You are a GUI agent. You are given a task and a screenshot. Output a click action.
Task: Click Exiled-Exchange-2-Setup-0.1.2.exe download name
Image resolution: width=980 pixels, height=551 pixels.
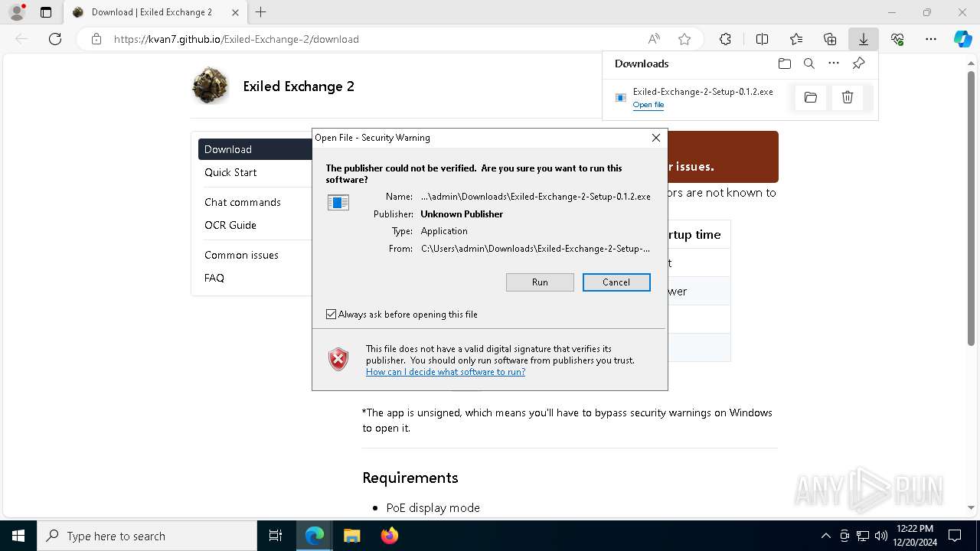coord(703,92)
